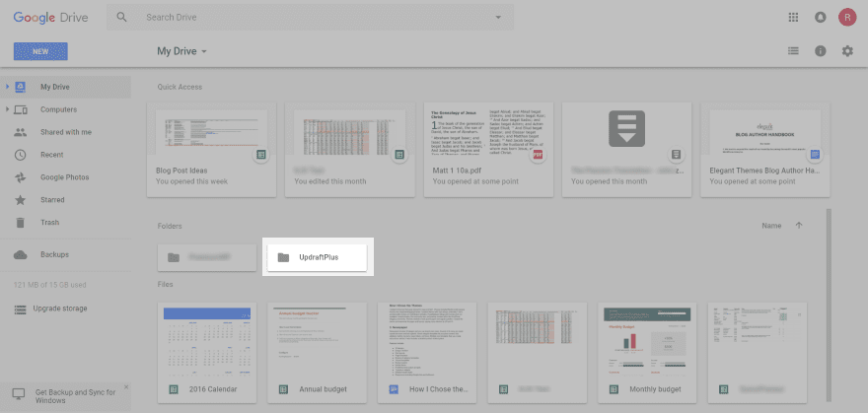The height and width of the screenshot is (413, 868).
Task: Click the Folders heading
Action: [x=170, y=226]
